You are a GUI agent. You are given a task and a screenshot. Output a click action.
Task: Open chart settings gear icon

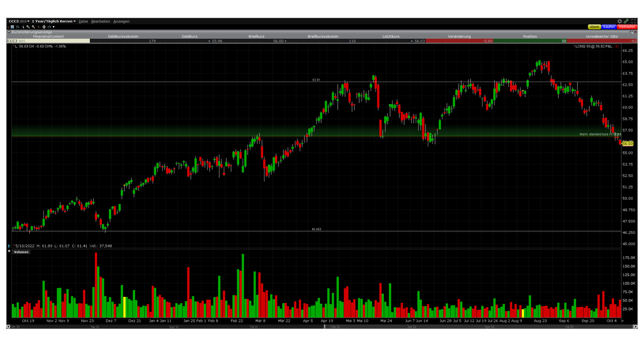[620, 21]
